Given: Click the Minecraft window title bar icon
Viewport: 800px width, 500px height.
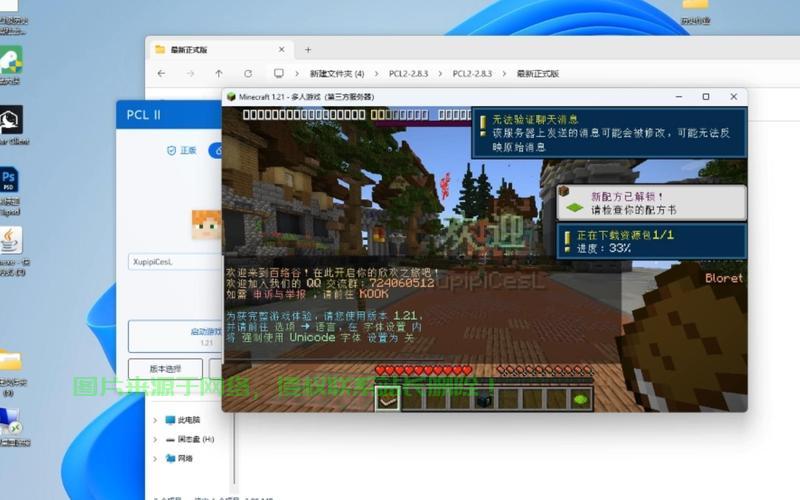Looking at the screenshot, I should point(231,97).
